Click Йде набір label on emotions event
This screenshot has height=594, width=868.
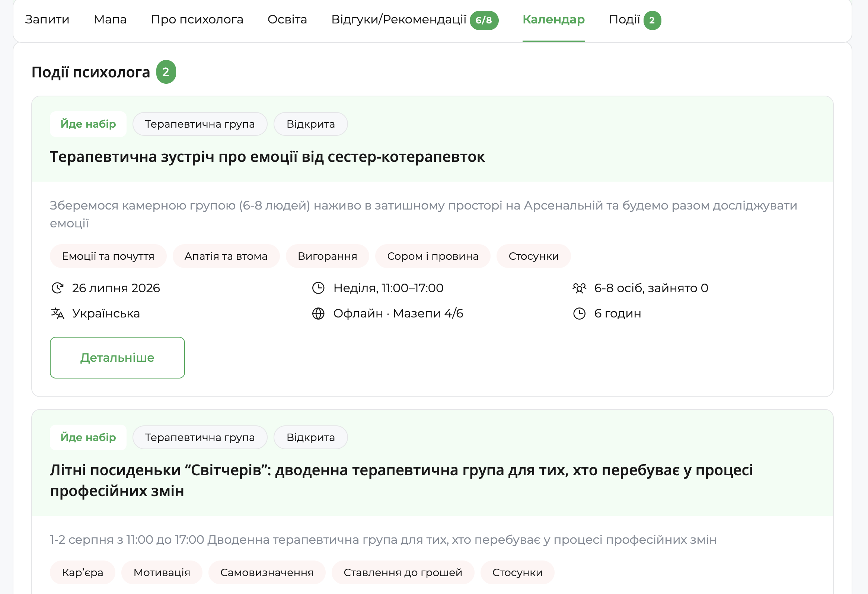[x=88, y=124]
